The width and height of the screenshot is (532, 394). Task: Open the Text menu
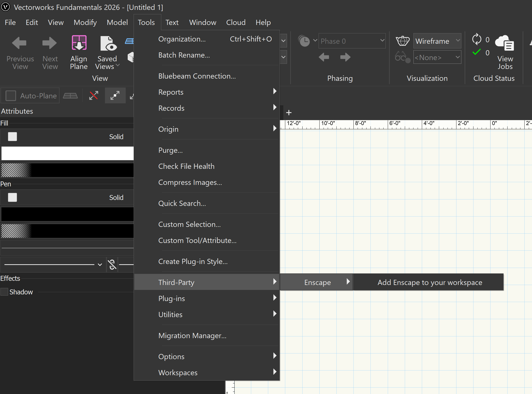point(172,22)
